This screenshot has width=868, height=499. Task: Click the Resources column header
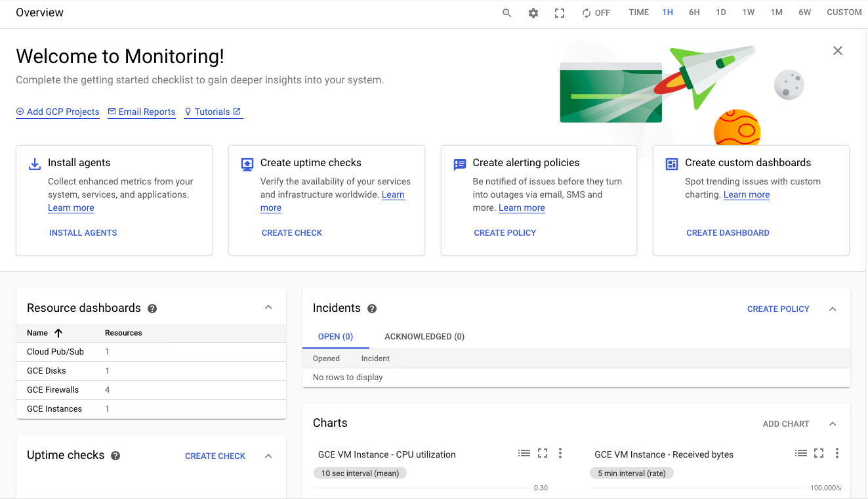point(123,333)
